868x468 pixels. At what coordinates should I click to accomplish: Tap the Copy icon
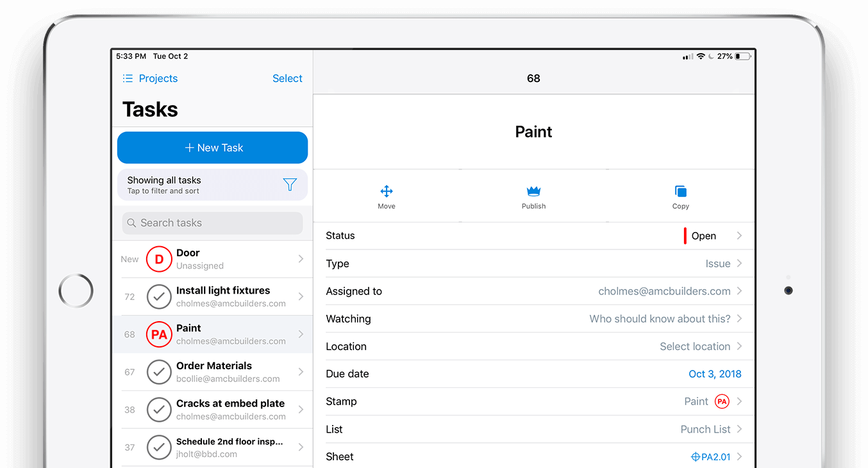coord(681,191)
